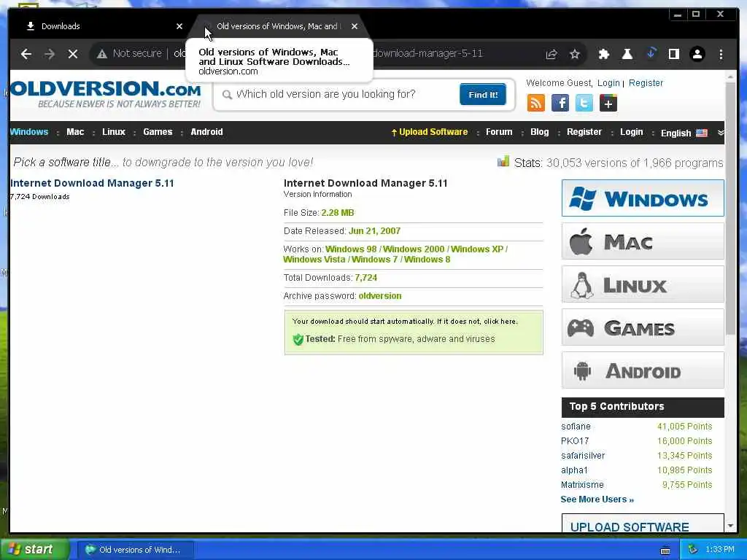Click the US flag language icon
This screenshot has width=747, height=560.
(x=702, y=133)
